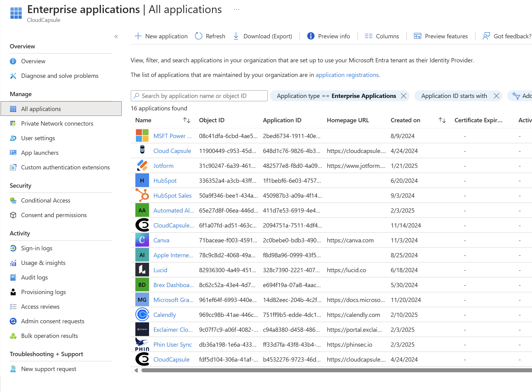
Task: Refresh the applications list
Action: [x=210, y=36]
